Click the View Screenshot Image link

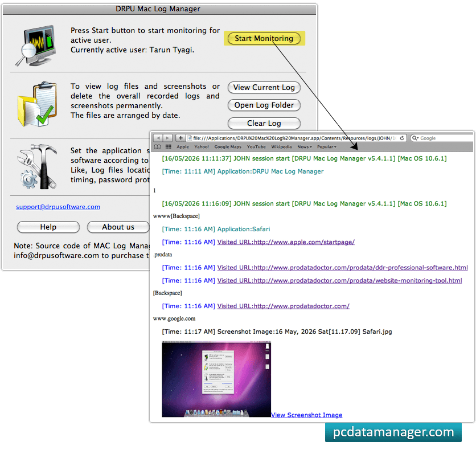[x=306, y=415]
